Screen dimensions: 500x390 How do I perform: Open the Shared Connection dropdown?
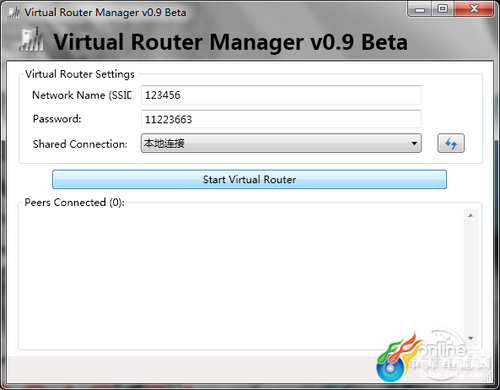[281, 143]
